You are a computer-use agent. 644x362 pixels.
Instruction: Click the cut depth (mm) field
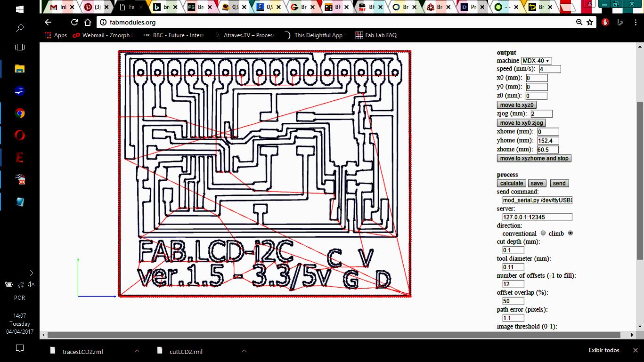[514, 250]
